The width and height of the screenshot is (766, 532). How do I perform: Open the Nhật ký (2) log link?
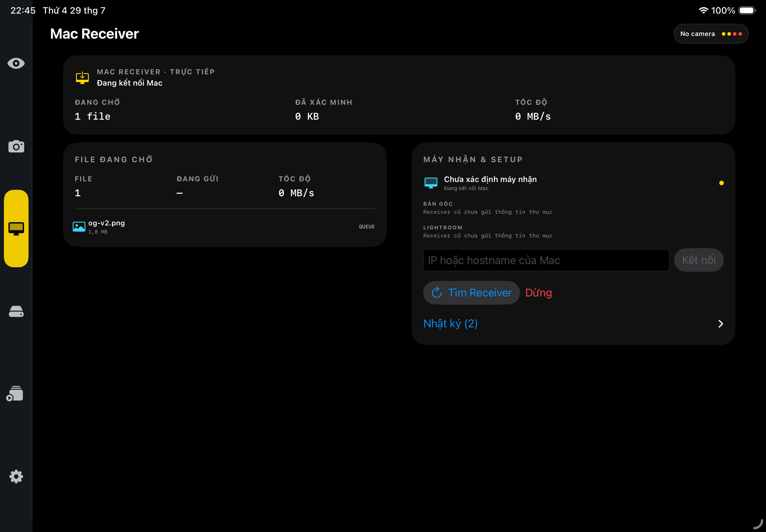[x=451, y=324]
